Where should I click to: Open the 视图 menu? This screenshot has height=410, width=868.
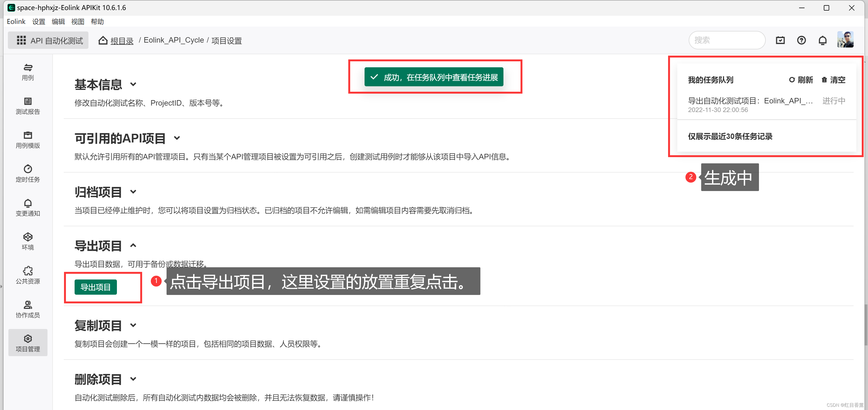click(78, 22)
